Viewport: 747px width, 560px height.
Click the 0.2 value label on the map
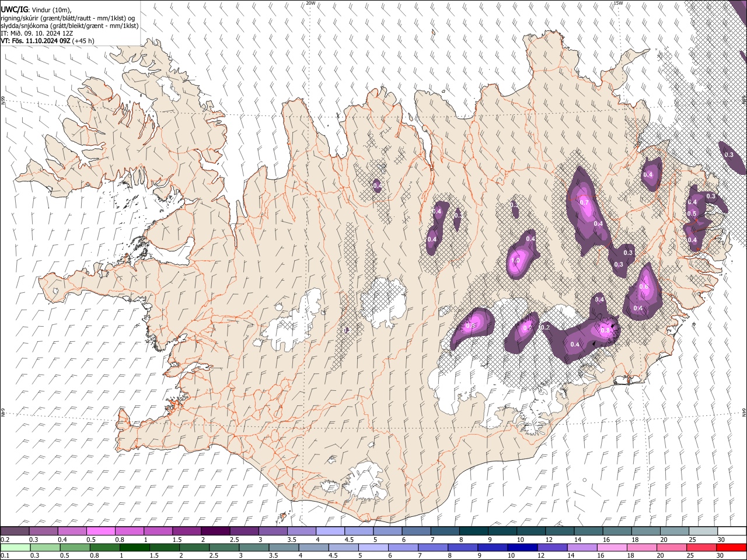tap(546, 327)
